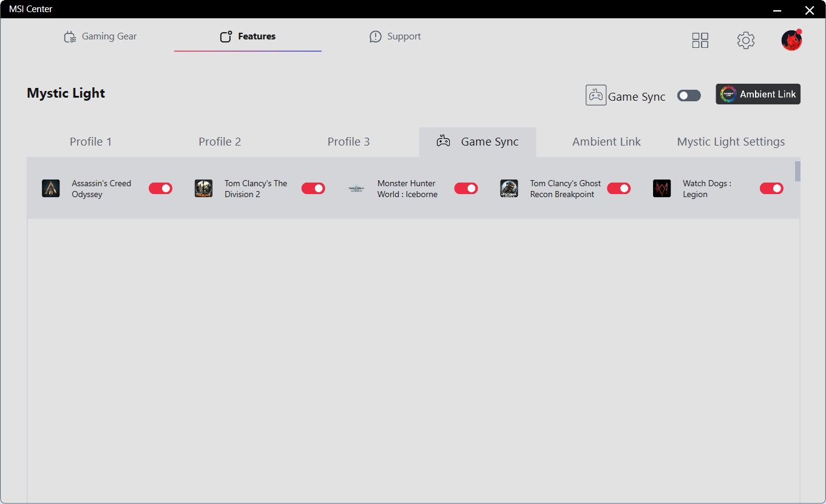
Task: Open Mystic Light Settings tab
Action: click(x=731, y=142)
